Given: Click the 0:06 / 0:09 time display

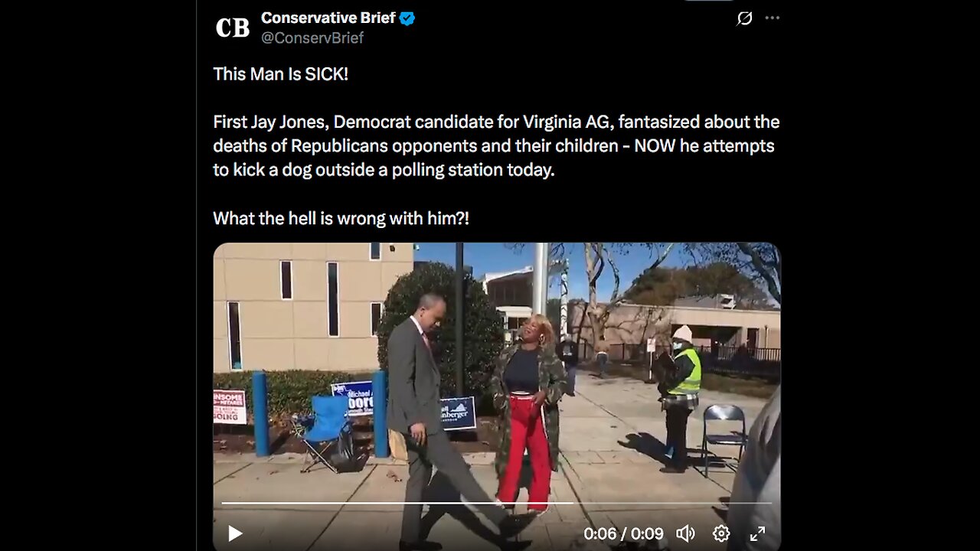Looking at the screenshot, I should tap(625, 533).
